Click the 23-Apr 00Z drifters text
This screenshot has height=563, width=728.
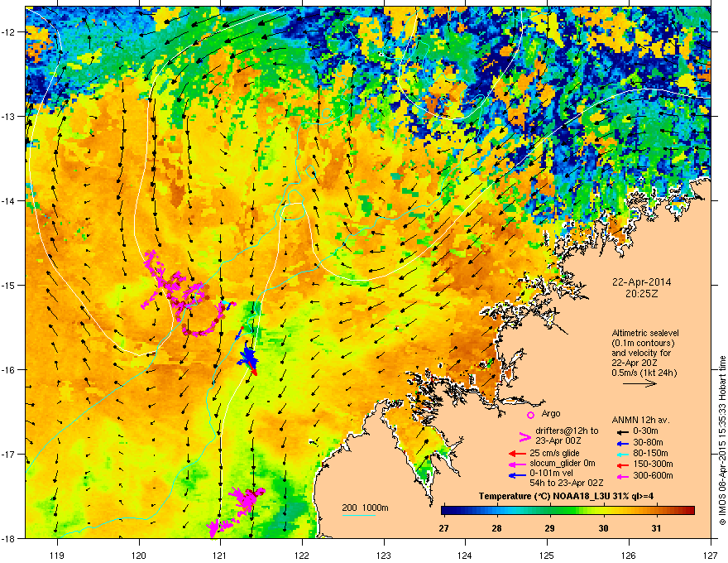coord(558,440)
